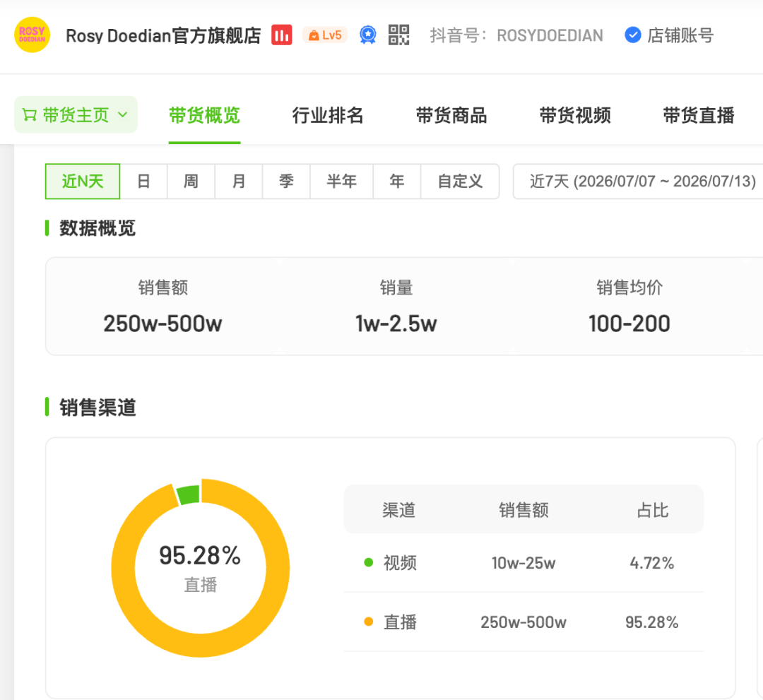This screenshot has height=700, width=763.
Task: Click the 4.72% share value
Action: [652, 563]
